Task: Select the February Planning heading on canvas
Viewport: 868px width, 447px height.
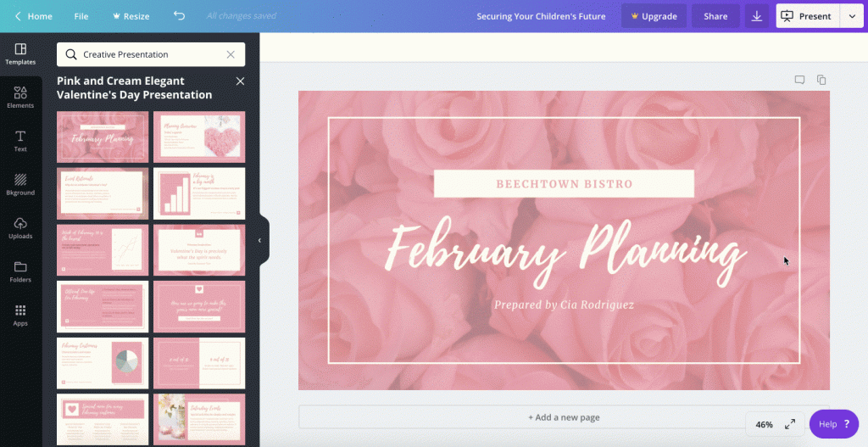Action: tap(565, 253)
